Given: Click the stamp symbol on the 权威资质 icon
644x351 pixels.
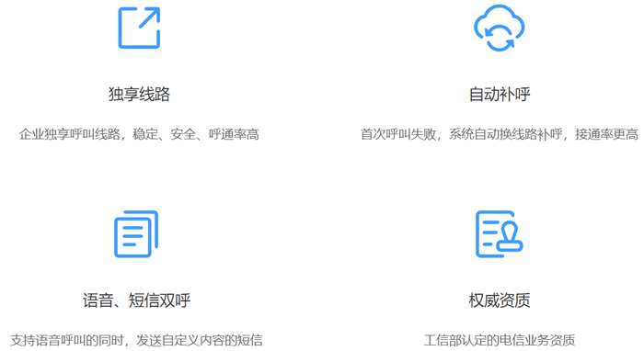Looking at the screenshot, I should (x=510, y=237).
